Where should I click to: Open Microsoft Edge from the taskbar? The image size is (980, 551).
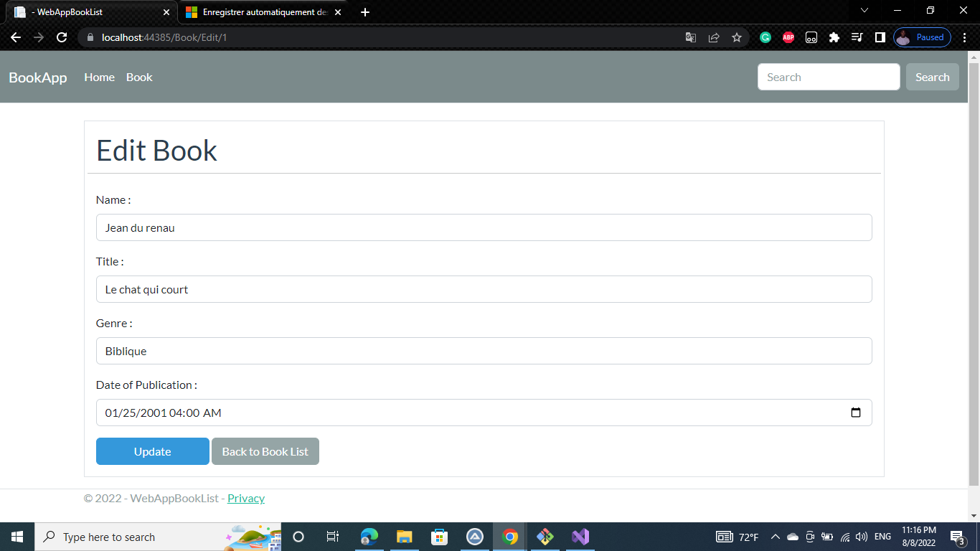[x=369, y=537]
